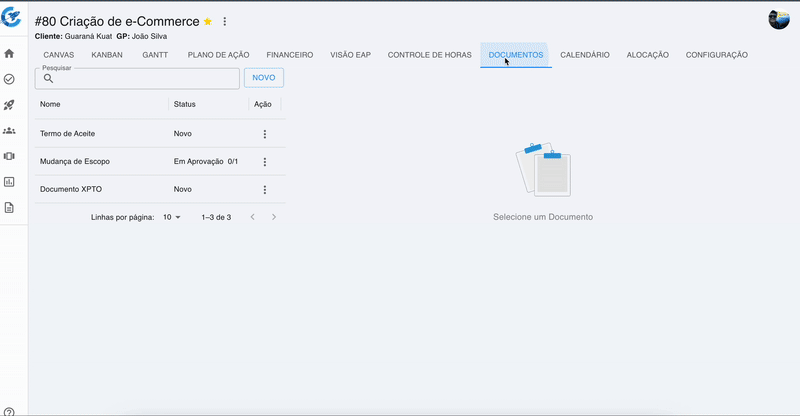Focus the Pesquisar search field
800x416 pixels.
[x=137, y=79]
